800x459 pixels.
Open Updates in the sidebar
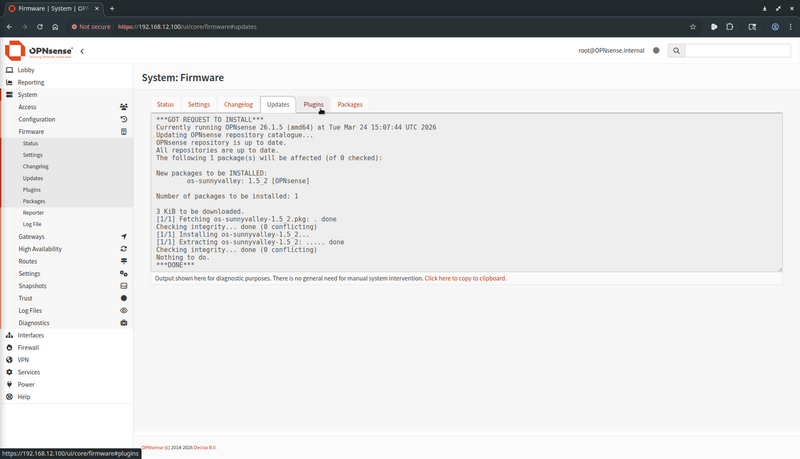[33, 178]
